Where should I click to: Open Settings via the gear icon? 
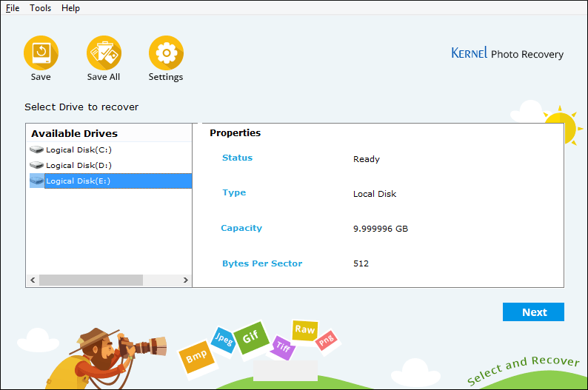pyautogui.click(x=166, y=53)
